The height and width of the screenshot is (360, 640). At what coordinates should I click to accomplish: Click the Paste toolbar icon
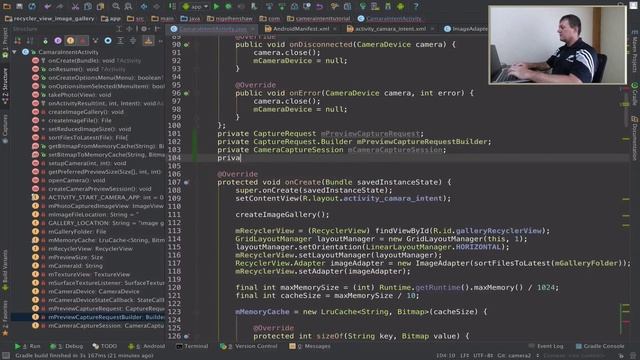(x=100, y=7)
